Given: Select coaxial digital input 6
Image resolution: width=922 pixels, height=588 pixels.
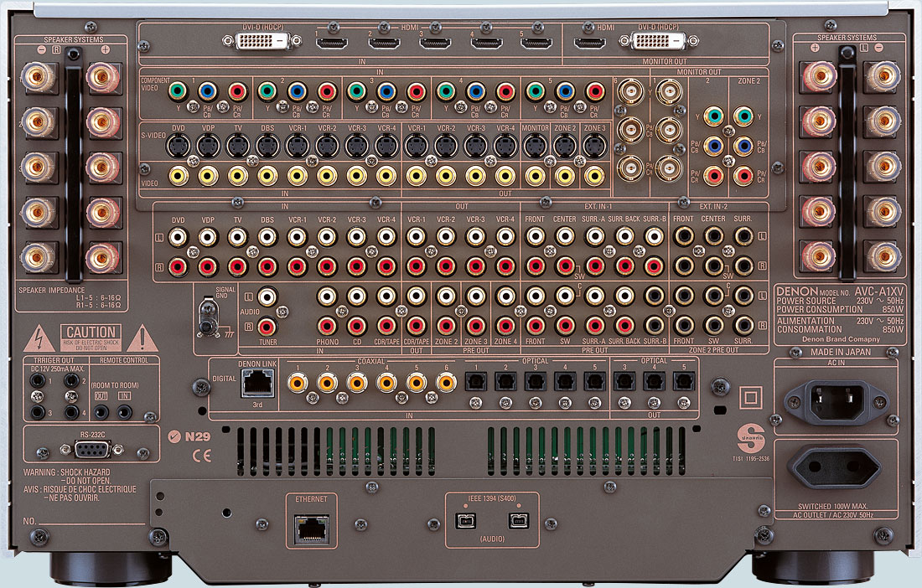Looking at the screenshot, I should click(446, 383).
